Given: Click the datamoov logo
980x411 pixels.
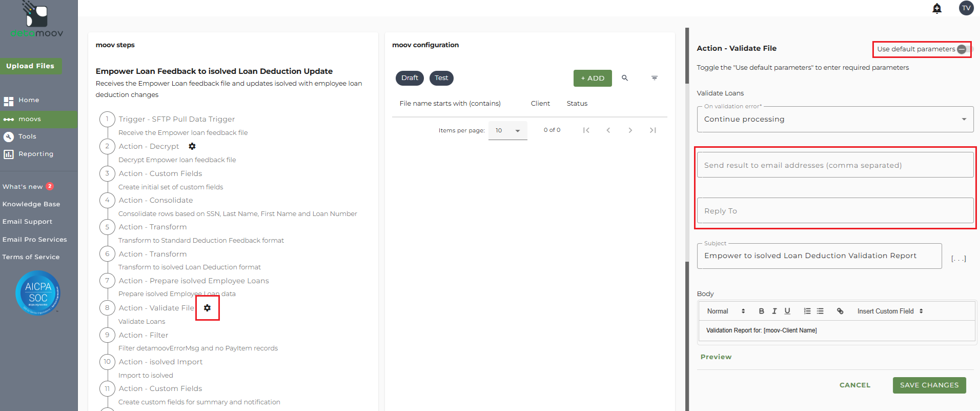Looking at the screenshot, I should pyautogui.click(x=37, y=20).
